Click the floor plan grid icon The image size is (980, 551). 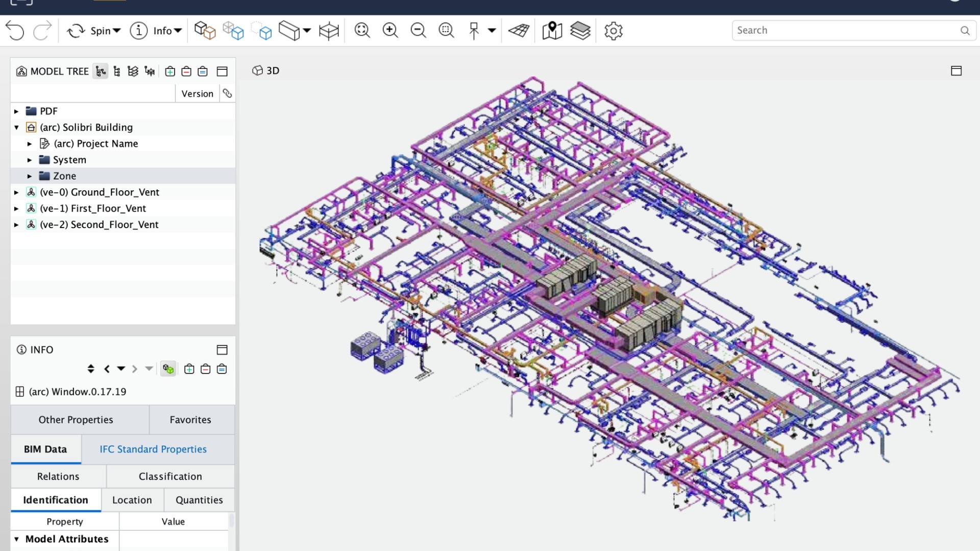[x=519, y=31]
